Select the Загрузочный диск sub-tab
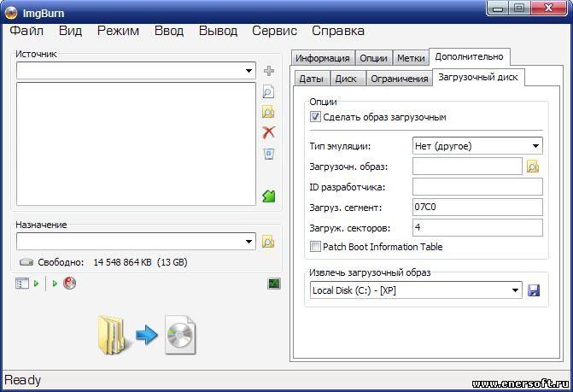The width and height of the screenshot is (573, 392). [x=478, y=77]
